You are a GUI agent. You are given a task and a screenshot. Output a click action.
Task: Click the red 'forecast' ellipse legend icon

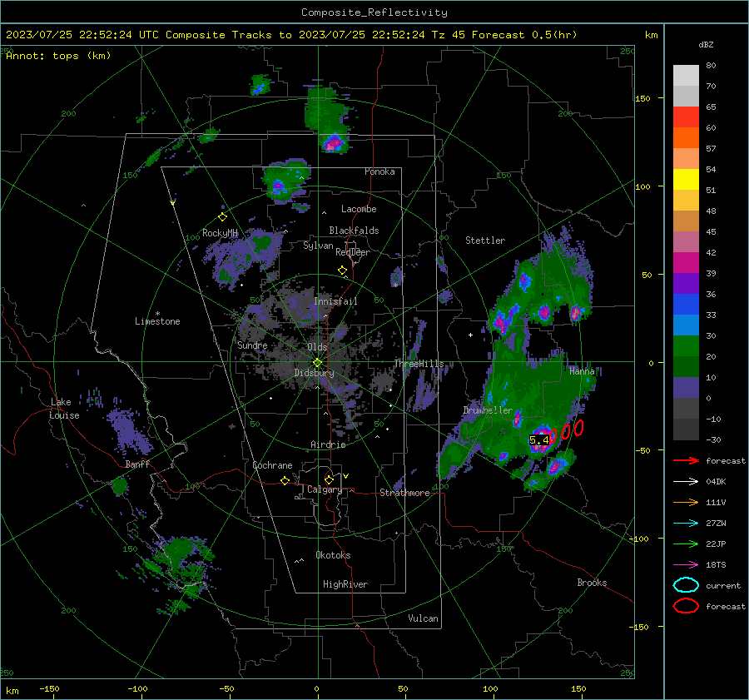(x=686, y=606)
